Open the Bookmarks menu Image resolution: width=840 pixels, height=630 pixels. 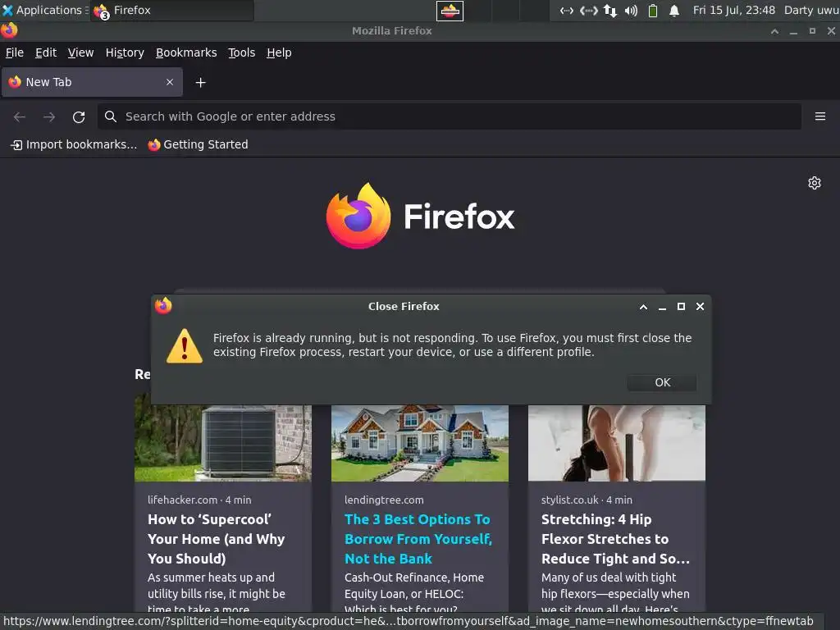(186, 52)
